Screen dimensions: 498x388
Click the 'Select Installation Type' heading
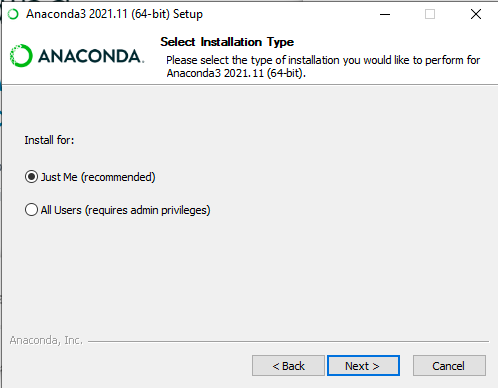(x=227, y=42)
